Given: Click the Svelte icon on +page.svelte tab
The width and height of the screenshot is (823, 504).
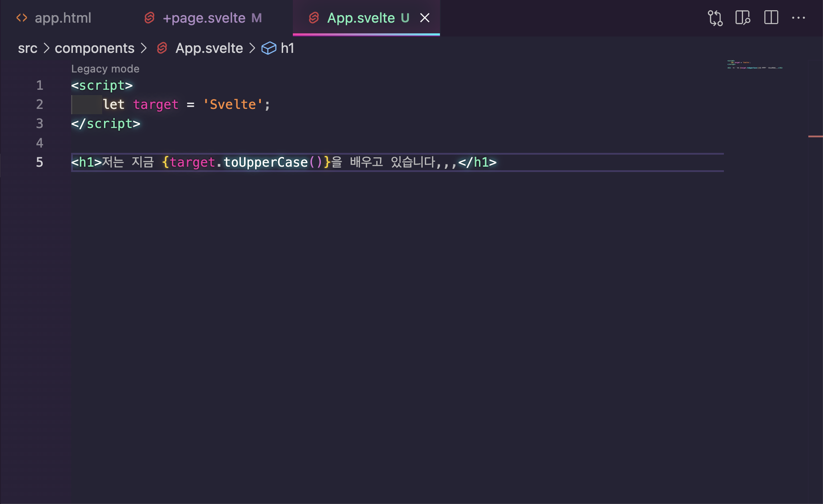Looking at the screenshot, I should 150,18.
